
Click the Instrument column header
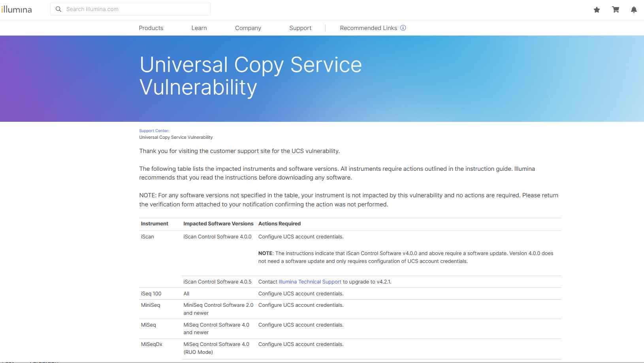tap(154, 224)
